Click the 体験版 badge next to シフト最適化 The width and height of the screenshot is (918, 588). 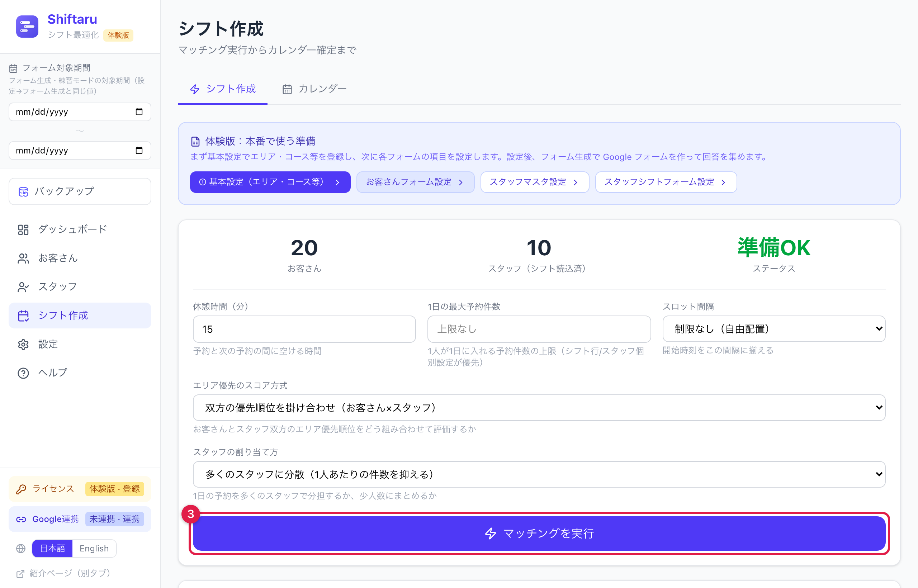click(x=118, y=35)
